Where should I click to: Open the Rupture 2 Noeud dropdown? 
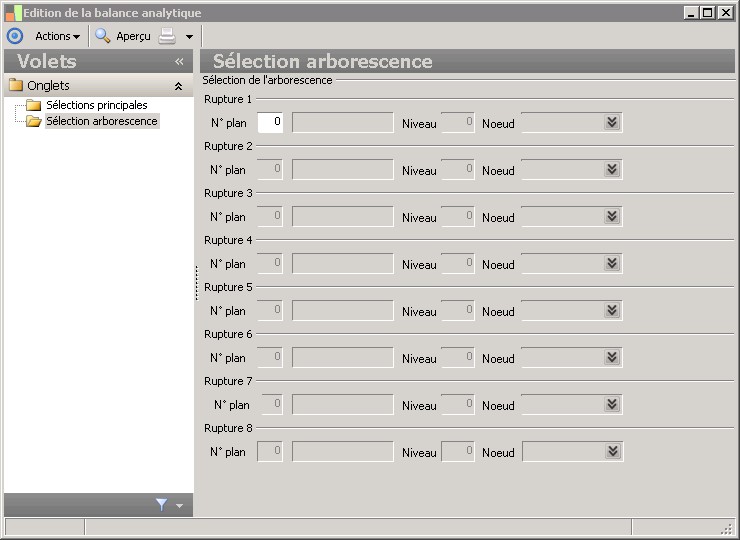(612, 169)
